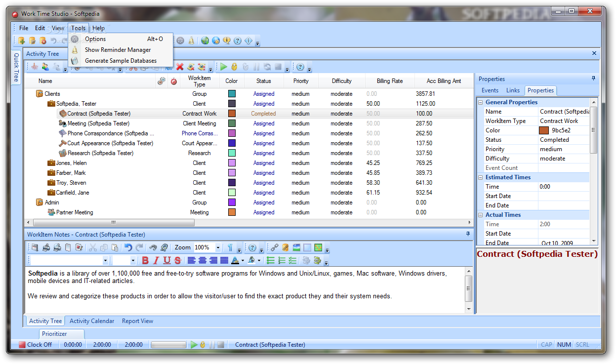Viewport: 616px width, 364px height.
Task: Collapse the Estimated Times section
Action: [x=481, y=177]
